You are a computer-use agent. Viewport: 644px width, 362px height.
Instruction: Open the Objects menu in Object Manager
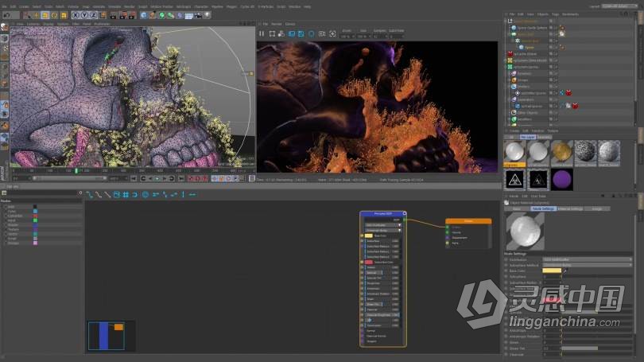coord(543,14)
